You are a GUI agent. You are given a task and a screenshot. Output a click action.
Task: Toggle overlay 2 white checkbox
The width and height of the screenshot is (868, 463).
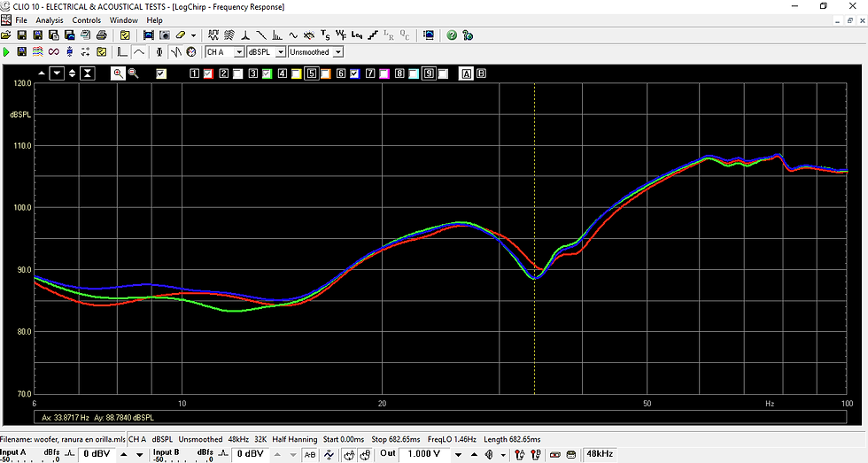click(237, 73)
